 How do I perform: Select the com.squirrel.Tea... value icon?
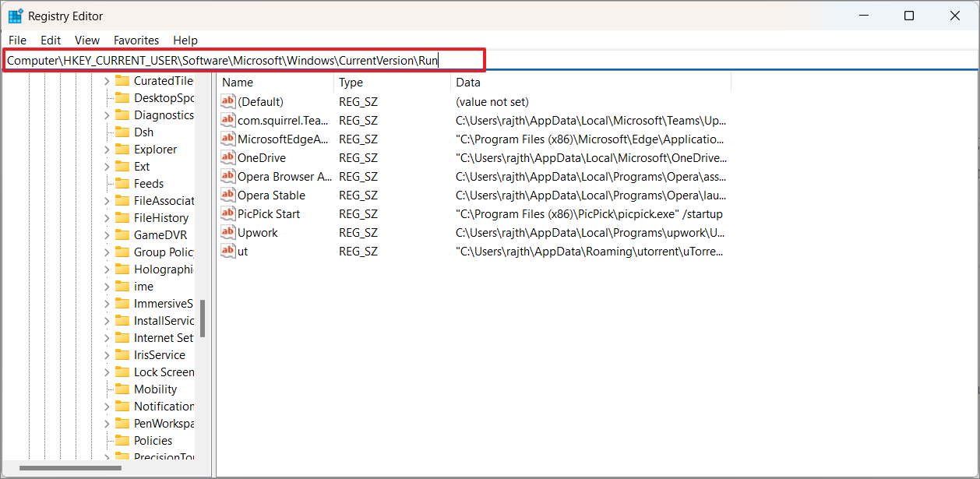[x=227, y=120]
